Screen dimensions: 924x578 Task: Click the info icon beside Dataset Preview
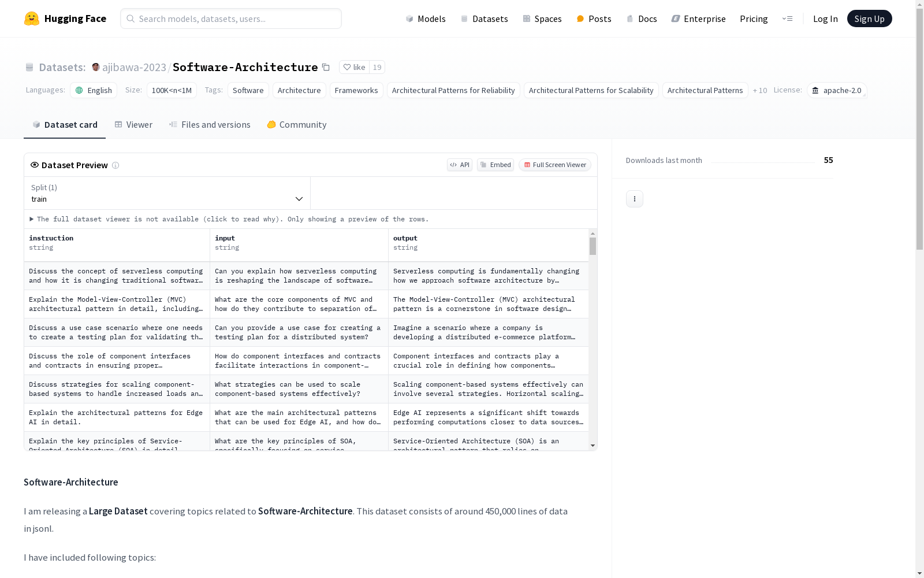[x=115, y=165]
